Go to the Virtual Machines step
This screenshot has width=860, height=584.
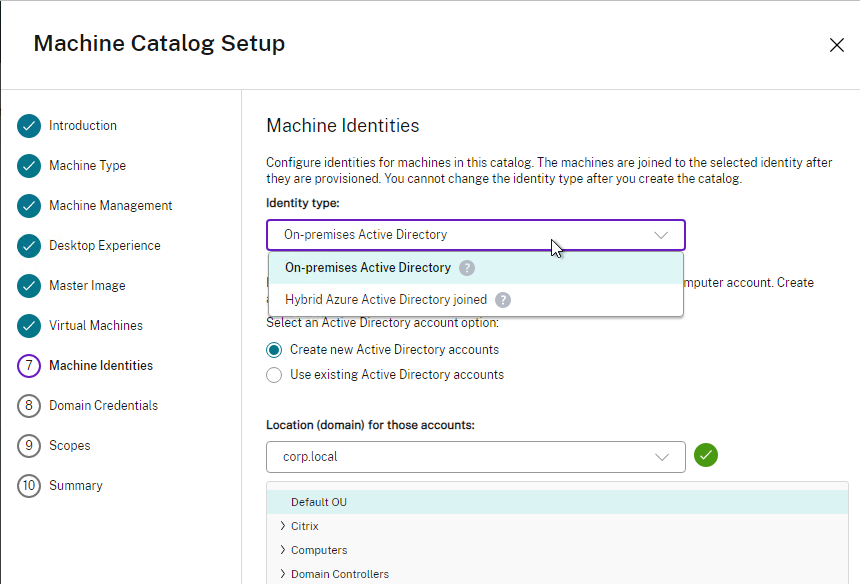[95, 326]
